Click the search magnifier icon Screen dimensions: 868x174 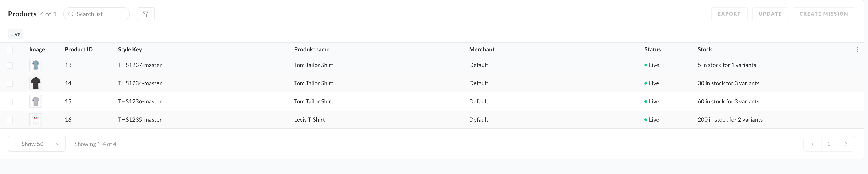[x=71, y=14]
